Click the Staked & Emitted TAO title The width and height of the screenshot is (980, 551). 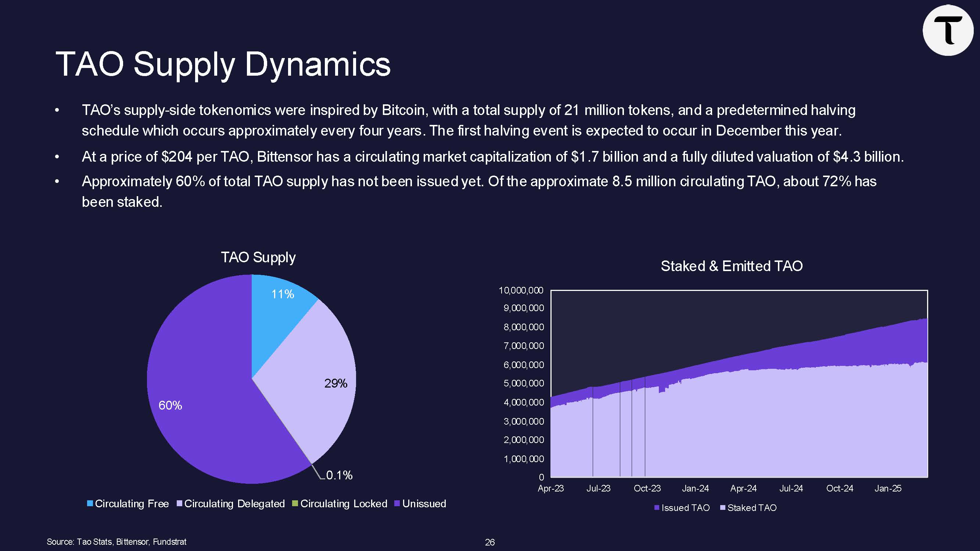(x=731, y=266)
